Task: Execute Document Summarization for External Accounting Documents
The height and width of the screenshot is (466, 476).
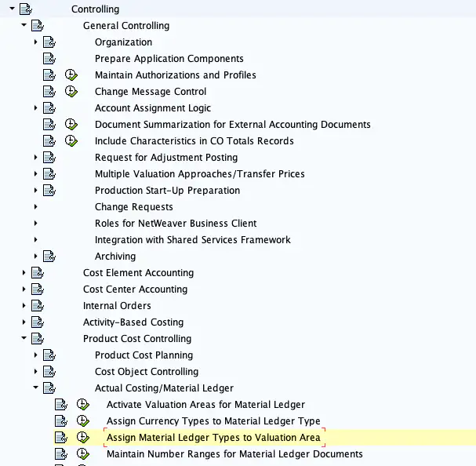Action: [71, 124]
